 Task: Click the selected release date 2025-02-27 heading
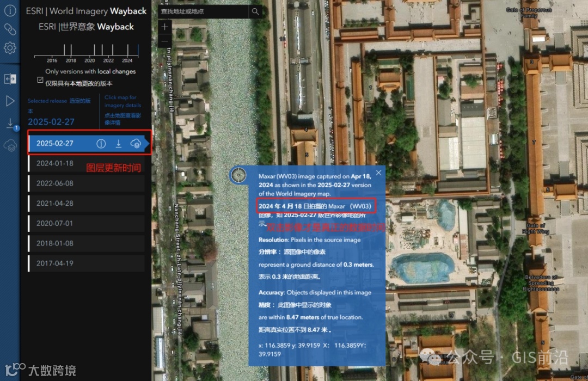click(x=51, y=122)
